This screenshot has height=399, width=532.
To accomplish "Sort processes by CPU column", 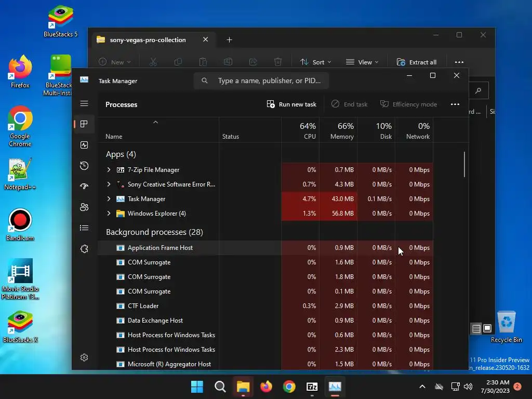I will click(301, 131).
